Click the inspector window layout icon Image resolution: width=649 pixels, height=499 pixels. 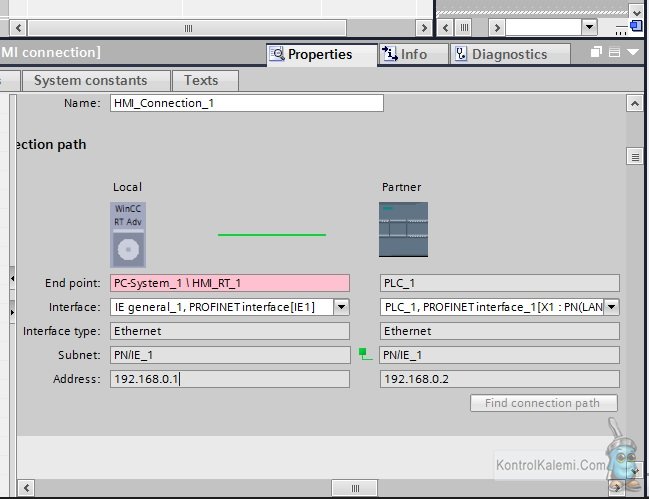(615, 53)
